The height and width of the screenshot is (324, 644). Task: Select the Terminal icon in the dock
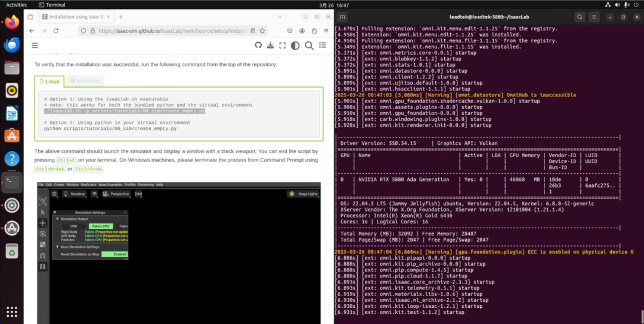tap(12, 182)
